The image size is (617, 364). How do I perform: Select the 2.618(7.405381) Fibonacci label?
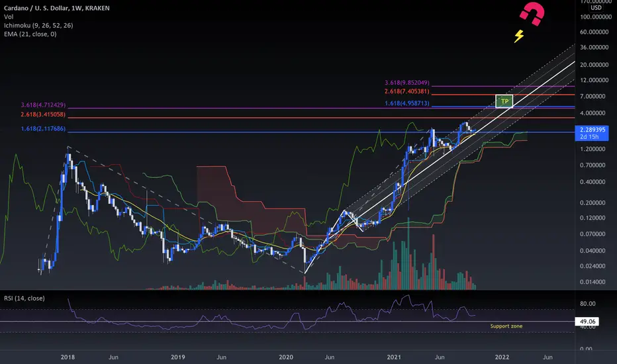pos(407,91)
